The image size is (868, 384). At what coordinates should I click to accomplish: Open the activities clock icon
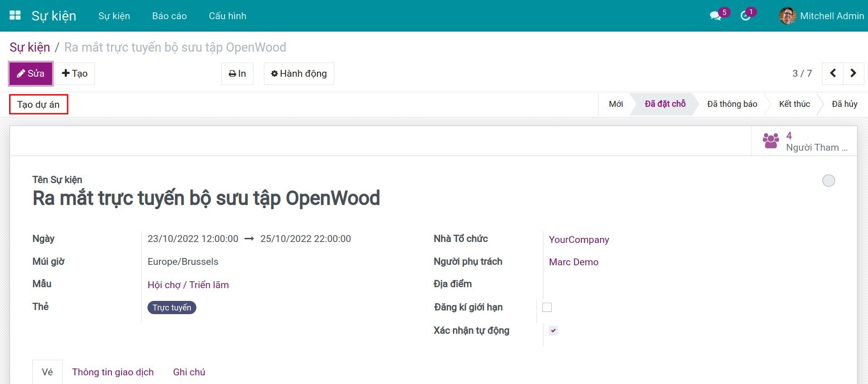745,16
